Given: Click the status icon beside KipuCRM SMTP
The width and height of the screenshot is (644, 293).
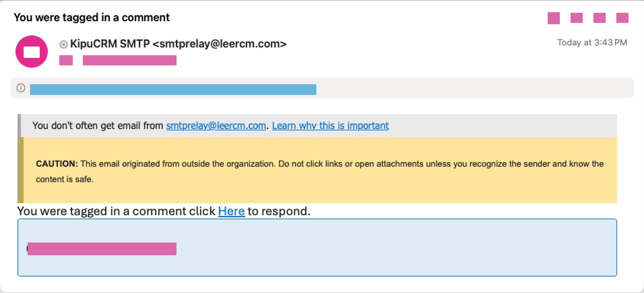Looking at the screenshot, I should click(63, 44).
